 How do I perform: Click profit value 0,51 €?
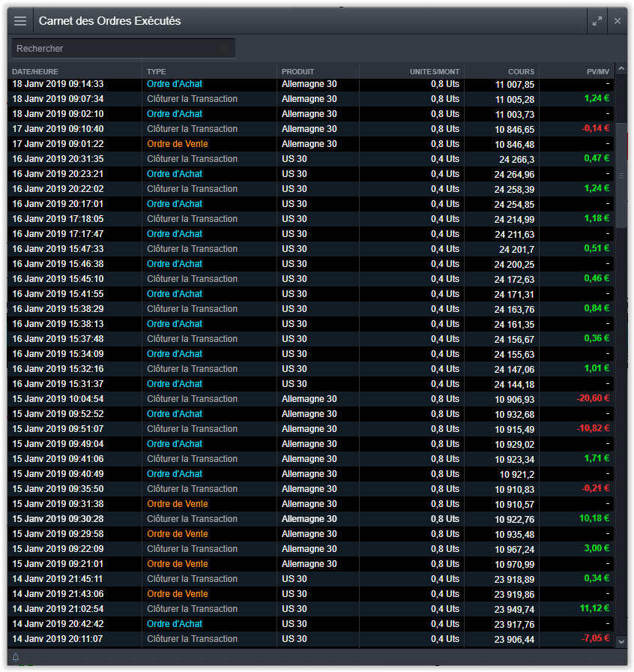pos(597,248)
